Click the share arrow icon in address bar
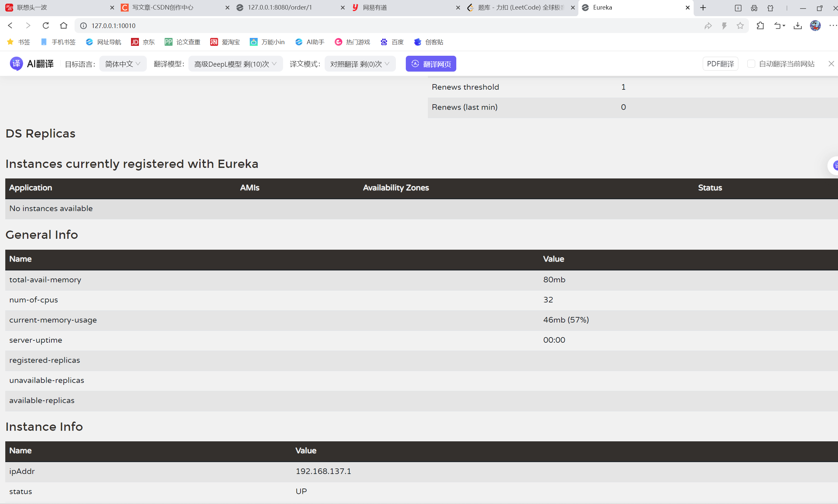The width and height of the screenshot is (838, 504). [708, 25]
